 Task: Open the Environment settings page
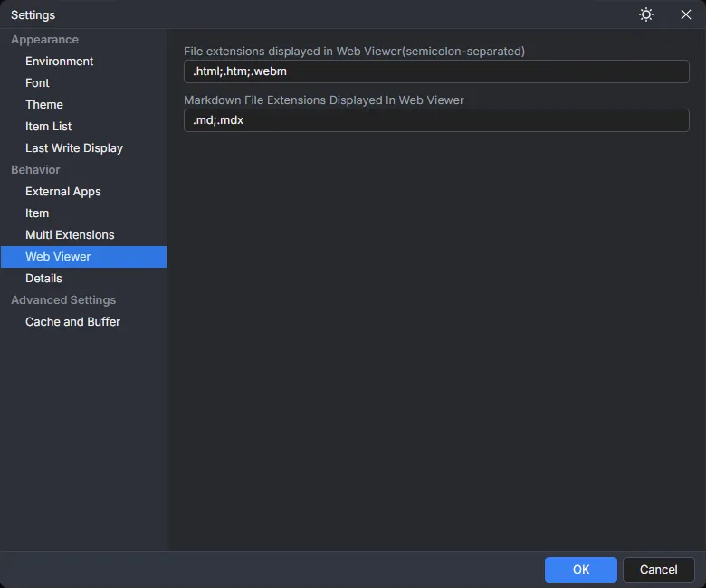59,62
